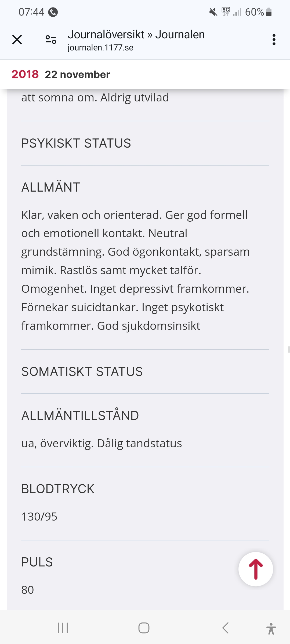Open the three-dot browser menu
The height and width of the screenshot is (644, 290).
point(274,40)
